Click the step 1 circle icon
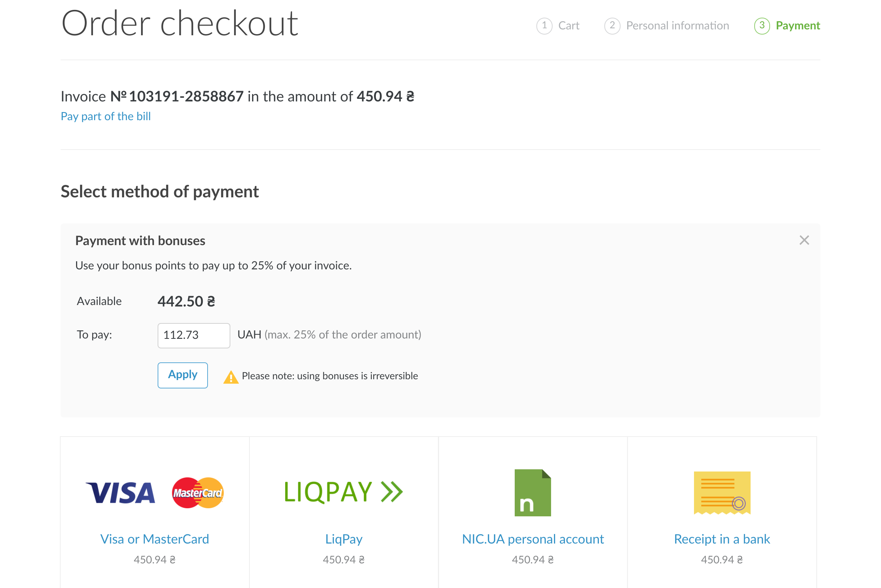 click(544, 26)
